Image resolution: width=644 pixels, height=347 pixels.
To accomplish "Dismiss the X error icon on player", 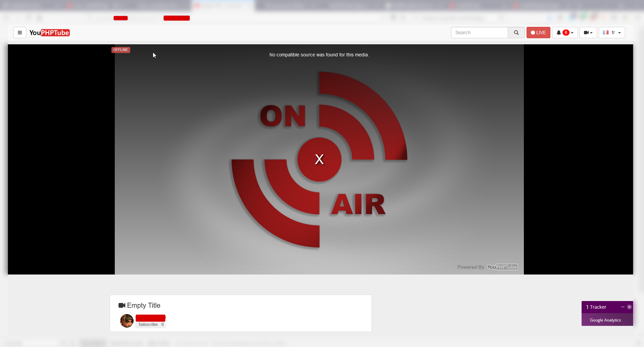I will coord(319,159).
